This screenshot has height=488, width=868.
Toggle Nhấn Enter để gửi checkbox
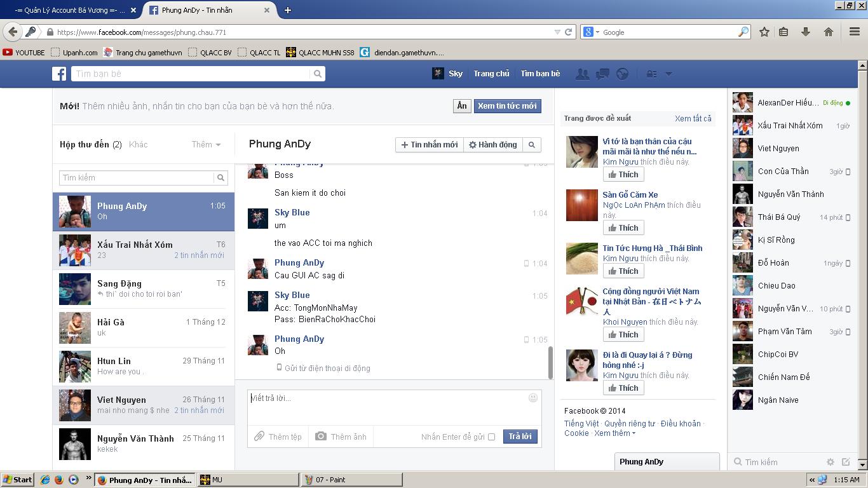[491, 437]
